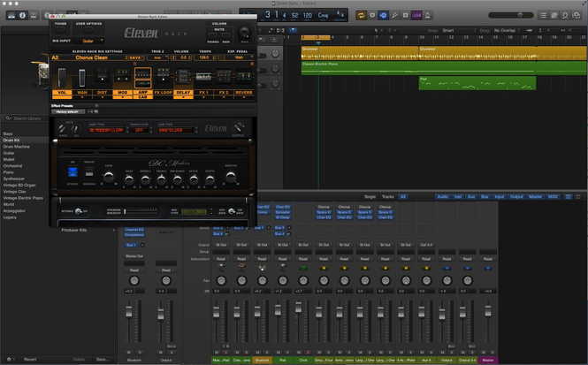Toggle the Aux channel filter in mixer

pyautogui.click(x=471, y=197)
